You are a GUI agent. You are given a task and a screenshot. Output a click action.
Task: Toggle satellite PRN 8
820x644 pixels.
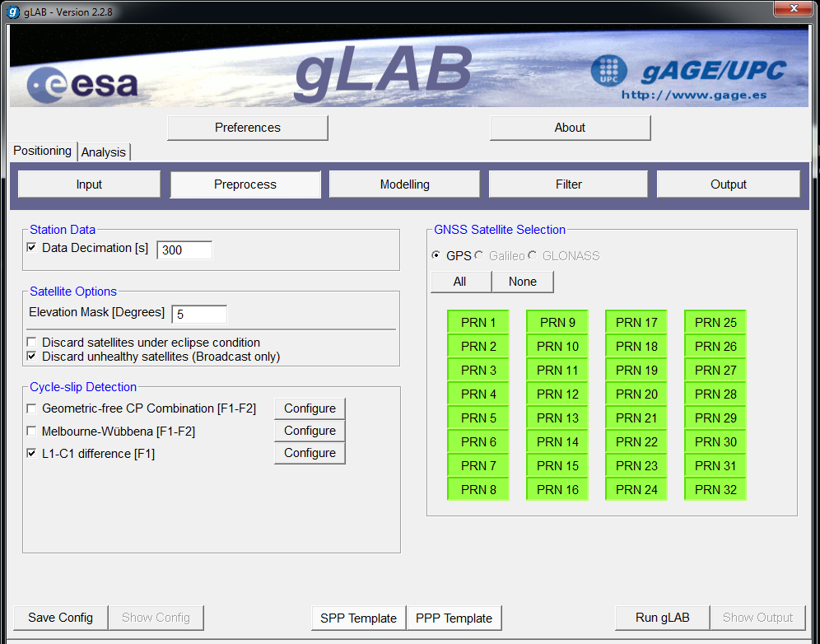tap(478, 490)
